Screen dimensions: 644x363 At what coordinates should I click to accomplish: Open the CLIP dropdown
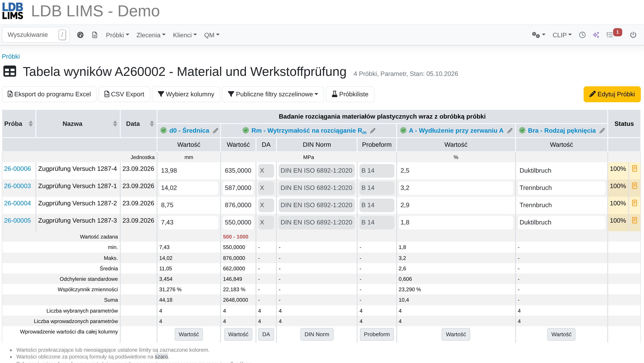(x=562, y=35)
